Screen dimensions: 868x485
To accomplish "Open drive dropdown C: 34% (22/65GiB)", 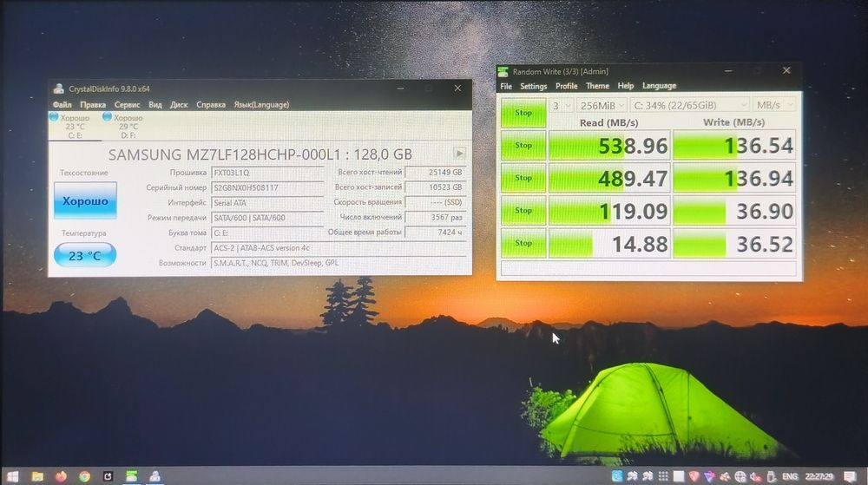I will click(689, 105).
